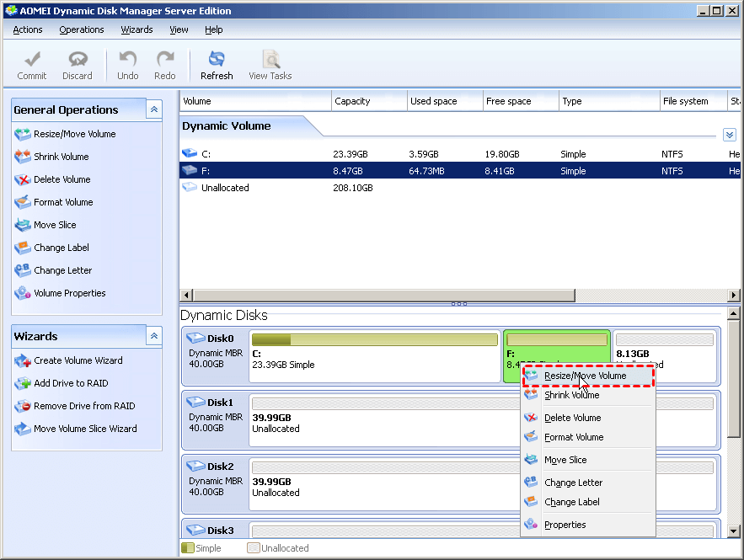Select Shrink Volume in General Operations panel
Image resolution: width=744 pixels, height=560 pixels.
point(61,157)
